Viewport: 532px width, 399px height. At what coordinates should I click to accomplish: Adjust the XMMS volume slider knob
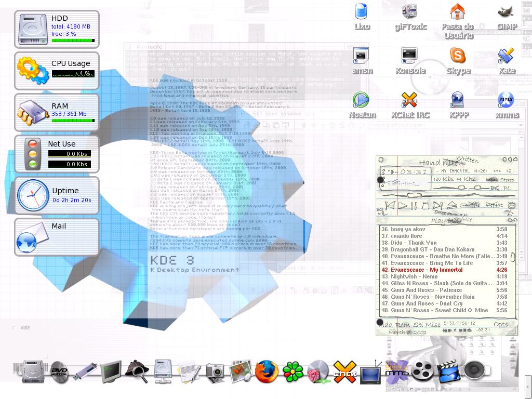(x=460, y=187)
